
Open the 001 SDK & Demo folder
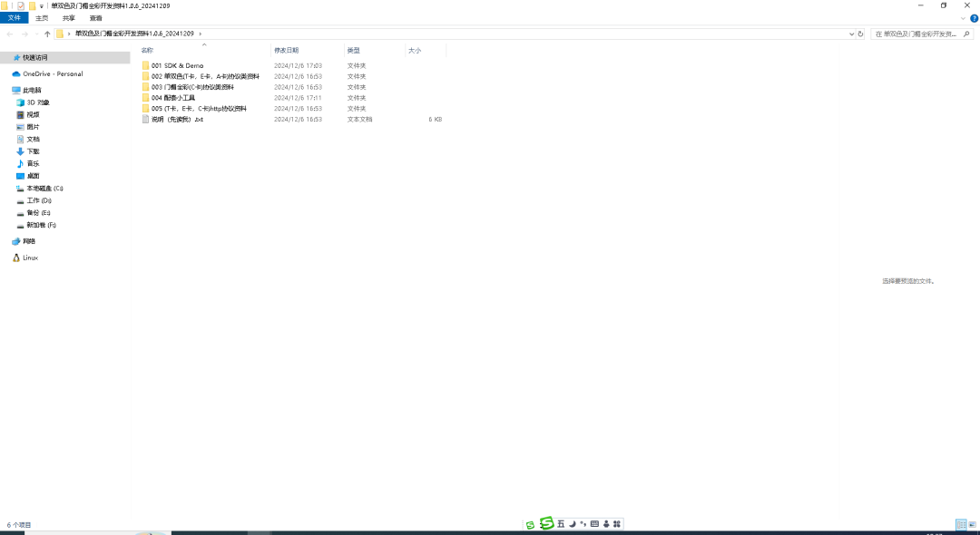pyautogui.click(x=177, y=65)
